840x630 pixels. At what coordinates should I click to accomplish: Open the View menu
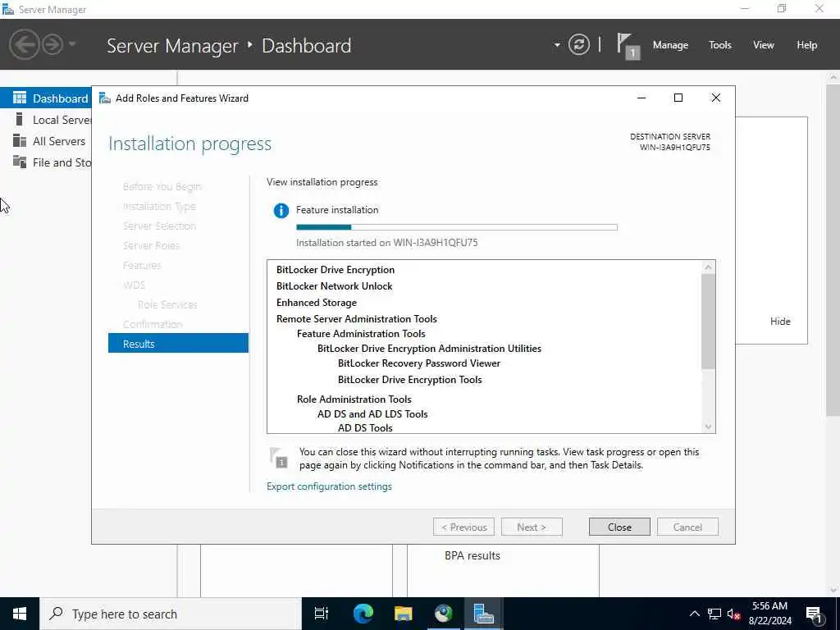(763, 45)
